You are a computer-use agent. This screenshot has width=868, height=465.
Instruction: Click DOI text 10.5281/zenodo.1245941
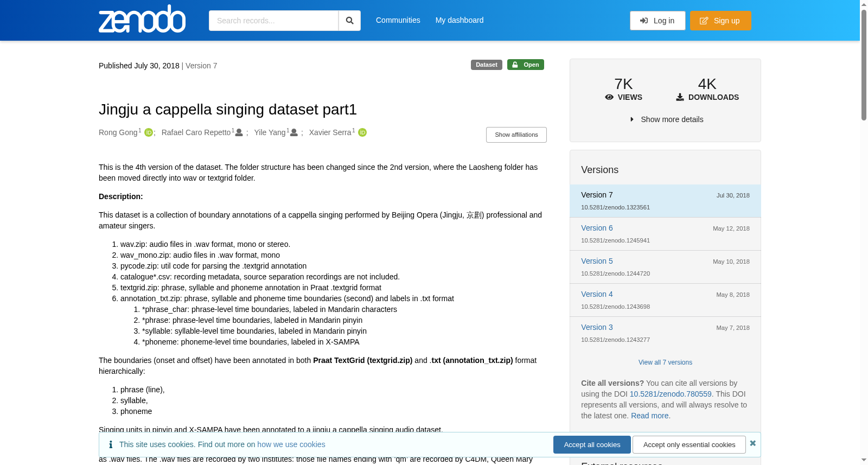(615, 240)
